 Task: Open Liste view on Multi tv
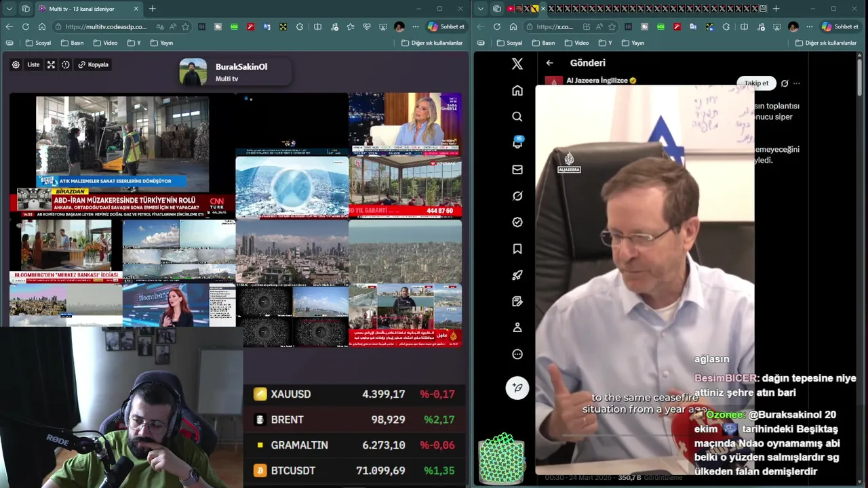[33, 64]
